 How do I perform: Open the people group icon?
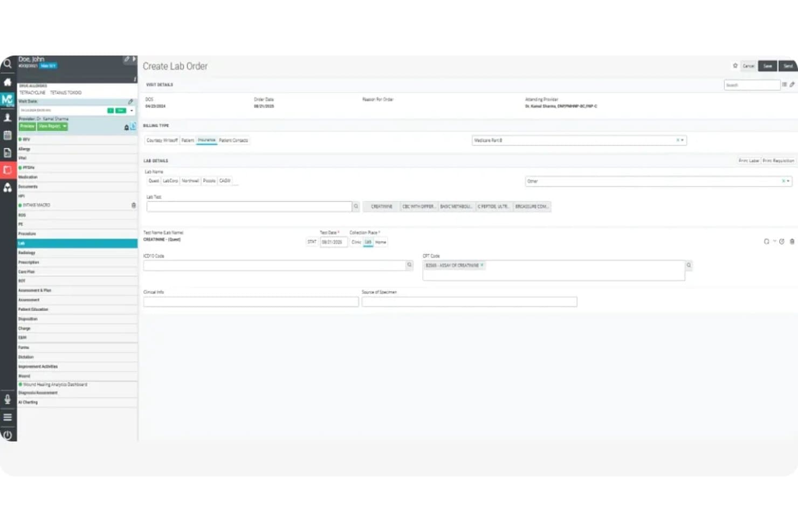[8, 187]
